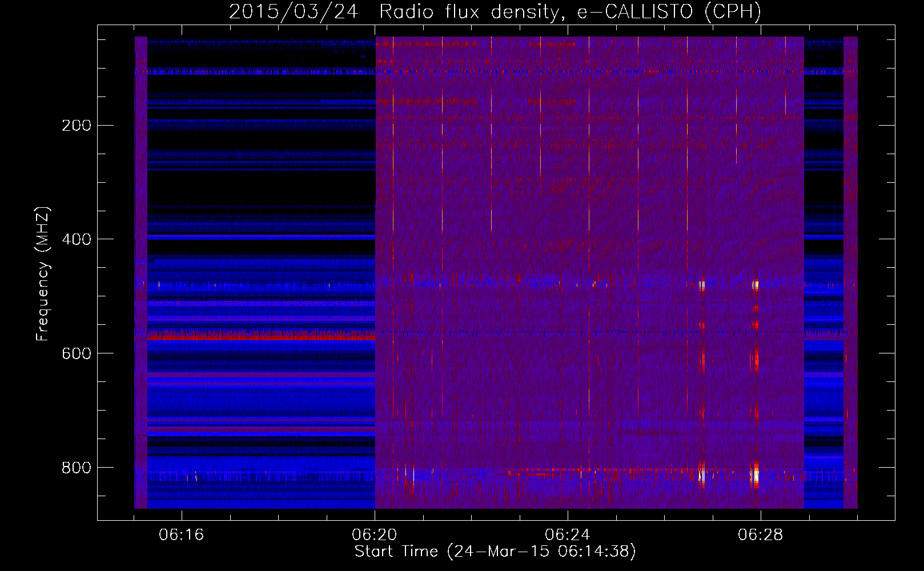Screen dimensions: 924x571
Task: Click the 'Frequency (MHZ)' axis label
Action: coord(43,274)
